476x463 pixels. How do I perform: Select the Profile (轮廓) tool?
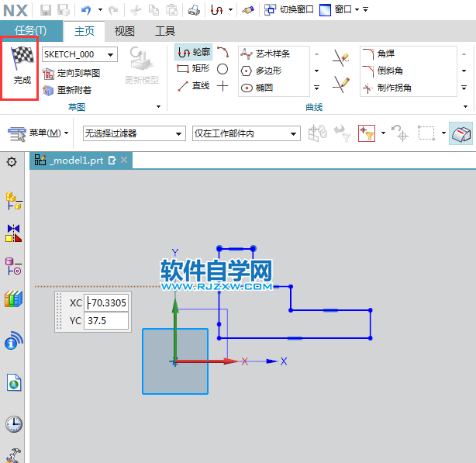[194, 52]
